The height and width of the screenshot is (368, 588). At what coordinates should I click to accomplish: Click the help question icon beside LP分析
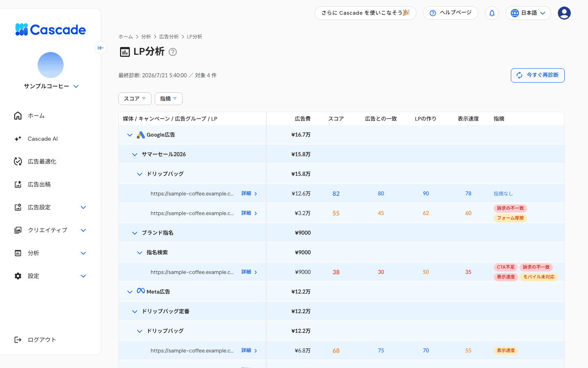173,52
